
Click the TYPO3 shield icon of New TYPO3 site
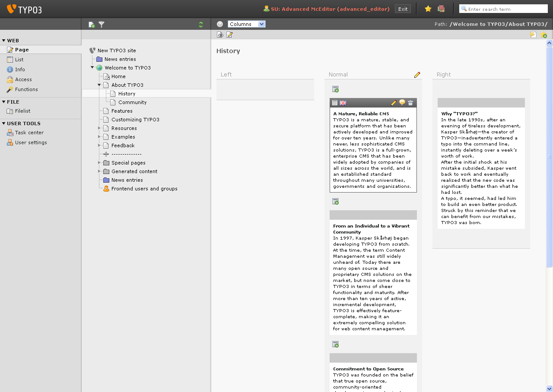coord(92,51)
